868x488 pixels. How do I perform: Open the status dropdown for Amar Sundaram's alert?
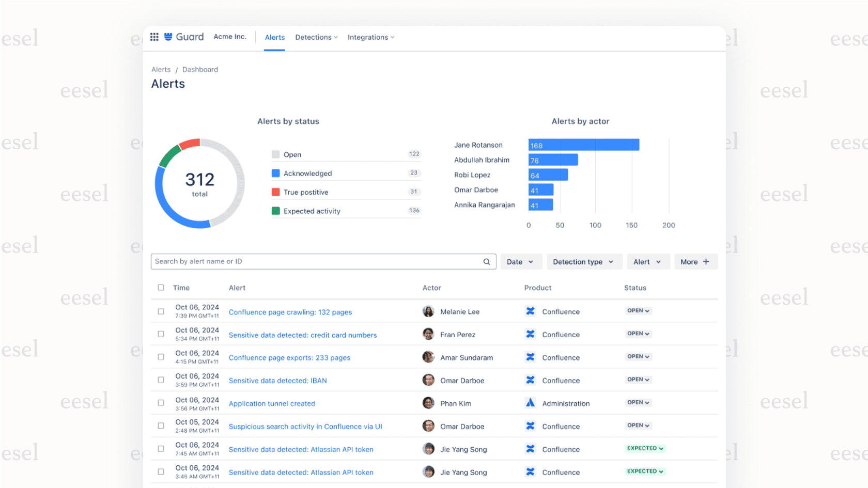[x=638, y=357]
